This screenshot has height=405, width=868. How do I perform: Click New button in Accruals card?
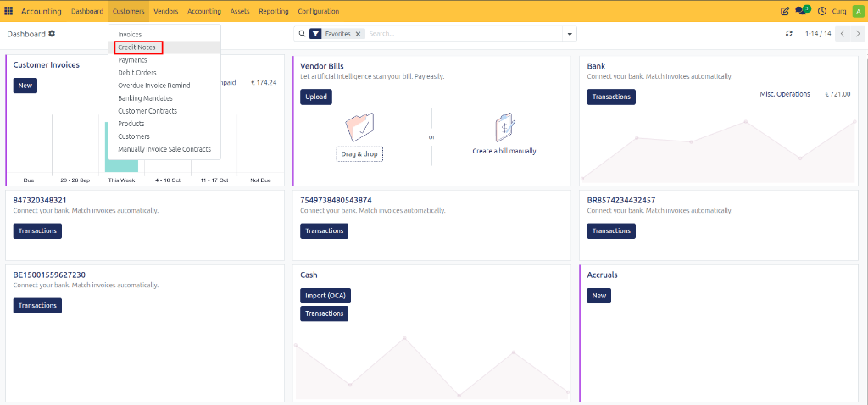(x=599, y=296)
